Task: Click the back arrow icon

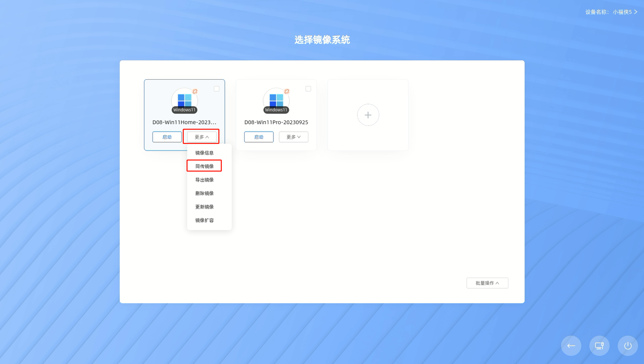Action: tap(571, 346)
